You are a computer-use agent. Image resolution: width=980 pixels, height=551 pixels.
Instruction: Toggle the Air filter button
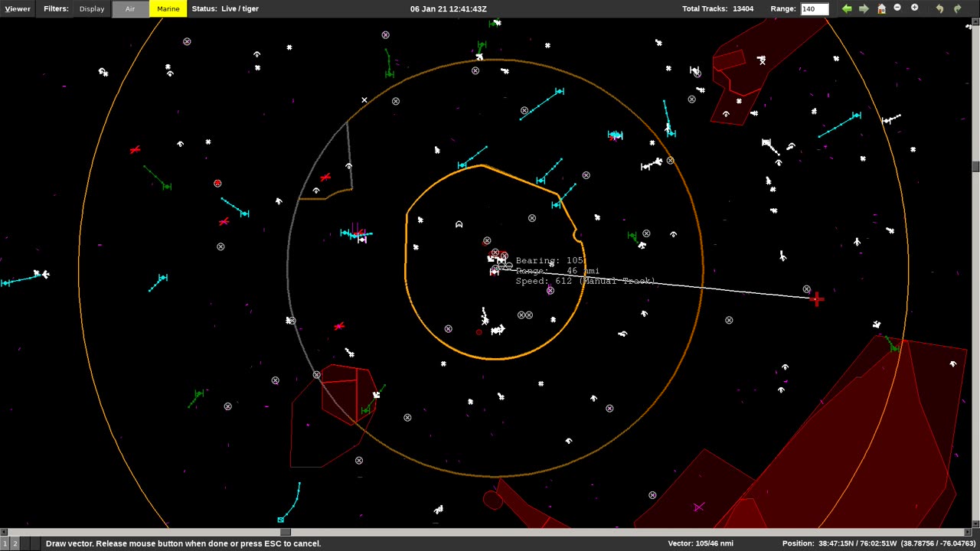(130, 8)
